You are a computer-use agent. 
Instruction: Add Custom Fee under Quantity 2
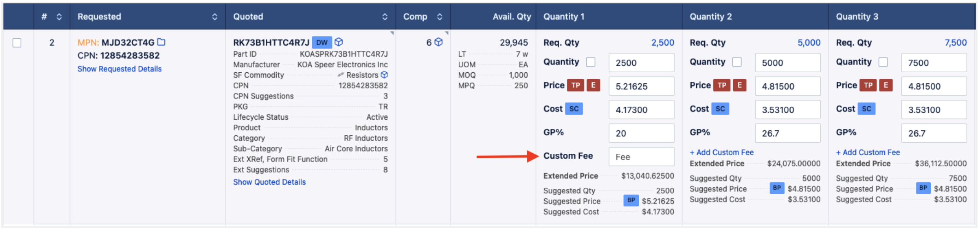tap(721, 152)
